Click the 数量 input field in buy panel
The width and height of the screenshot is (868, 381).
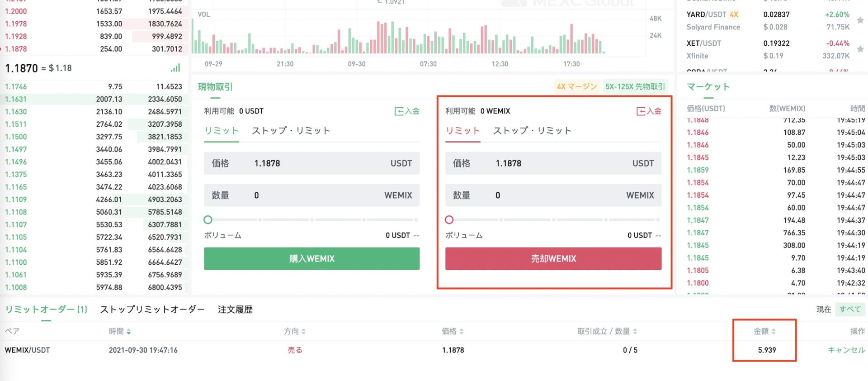click(311, 195)
